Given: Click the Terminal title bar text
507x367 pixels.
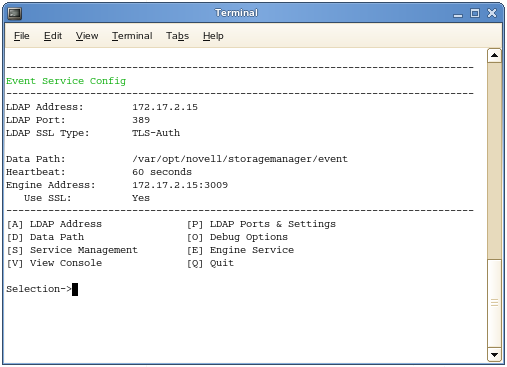Looking at the screenshot, I should point(236,13).
